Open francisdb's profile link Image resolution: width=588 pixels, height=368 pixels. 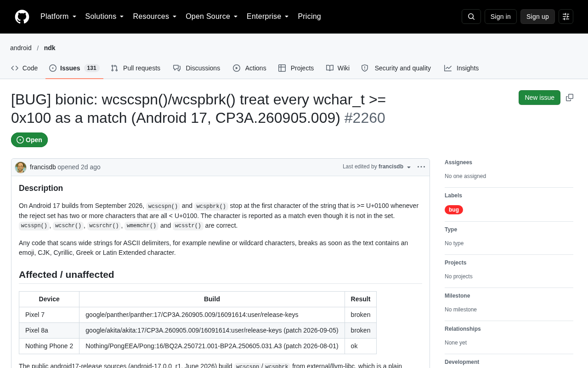(x=43, y=167)
